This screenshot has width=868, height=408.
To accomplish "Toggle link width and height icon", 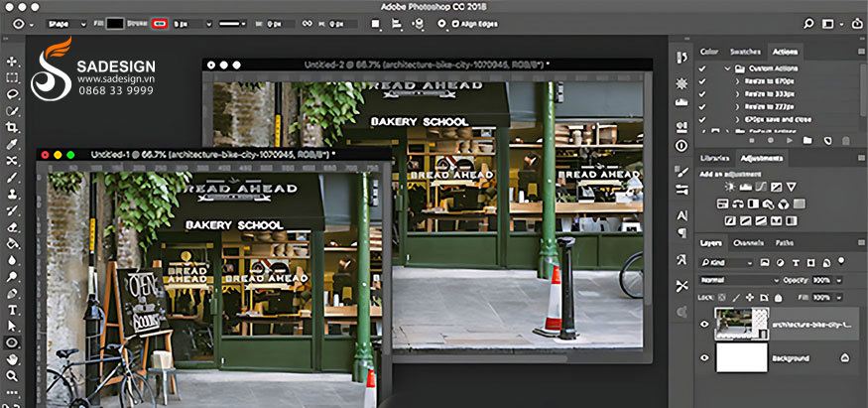I will tap(307, 24).
